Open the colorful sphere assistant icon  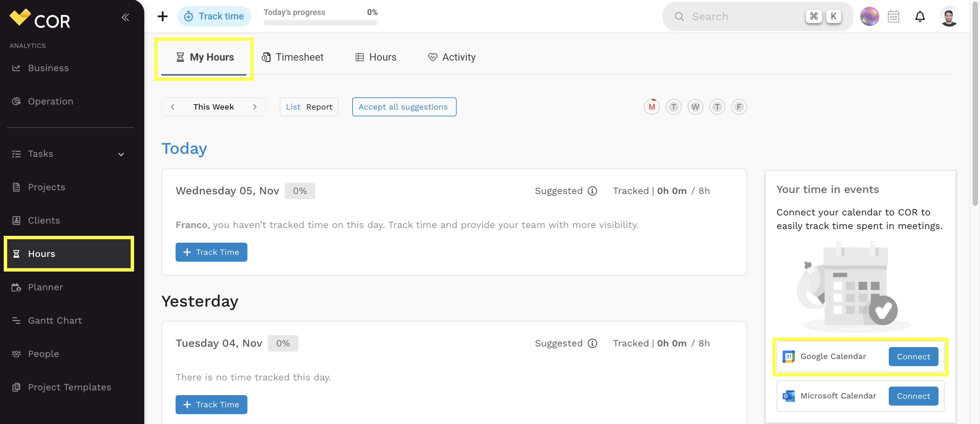[869, 16]
